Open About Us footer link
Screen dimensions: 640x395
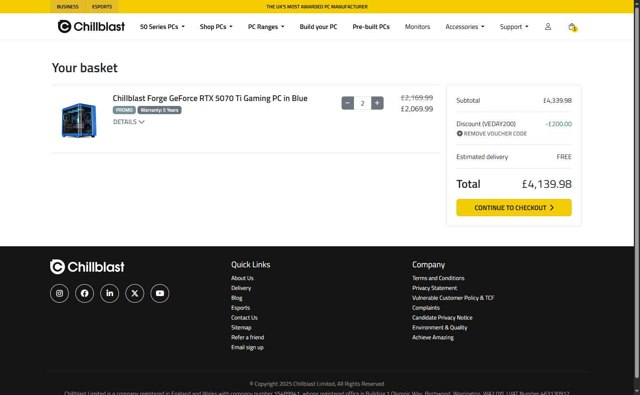pos(242,278)
